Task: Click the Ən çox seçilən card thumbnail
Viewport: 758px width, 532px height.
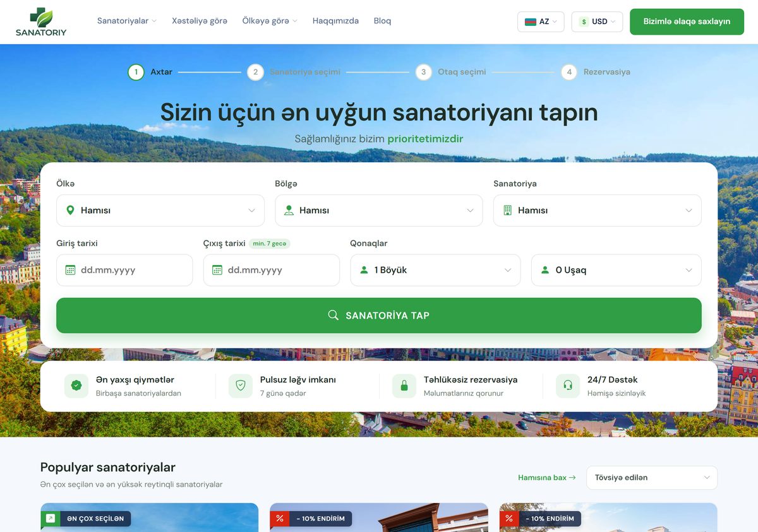Action: click(150, 517)
